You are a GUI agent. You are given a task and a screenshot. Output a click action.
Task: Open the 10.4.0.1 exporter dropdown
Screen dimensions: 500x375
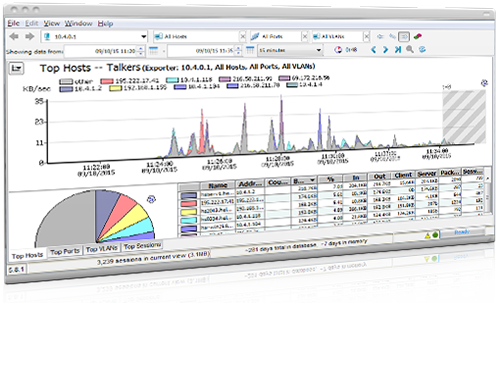[x=94, y=36]
